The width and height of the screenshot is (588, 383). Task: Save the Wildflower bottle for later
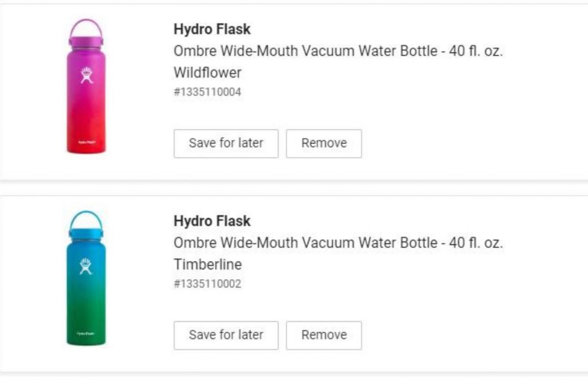click(x=226, y=144)
